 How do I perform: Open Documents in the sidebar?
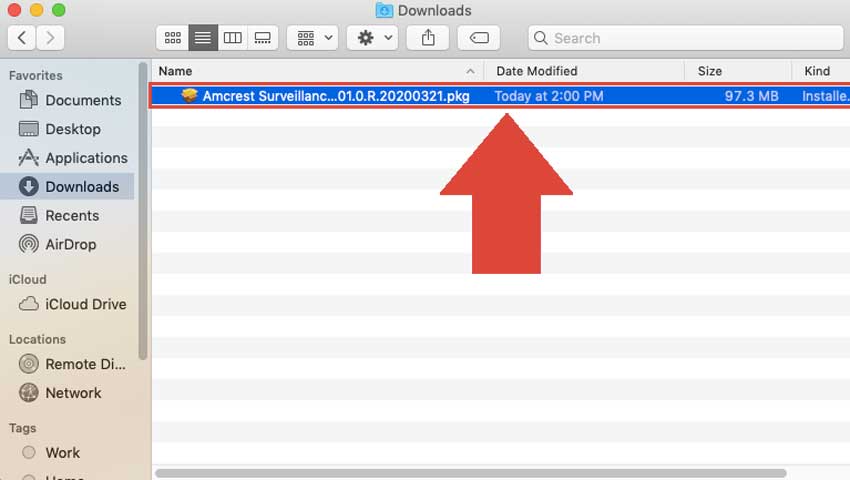click(82, 100)
